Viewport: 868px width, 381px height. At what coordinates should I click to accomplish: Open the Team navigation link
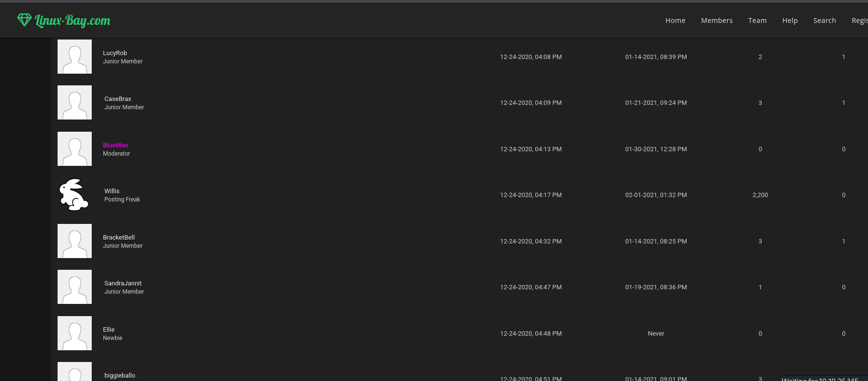click(757, 20)
